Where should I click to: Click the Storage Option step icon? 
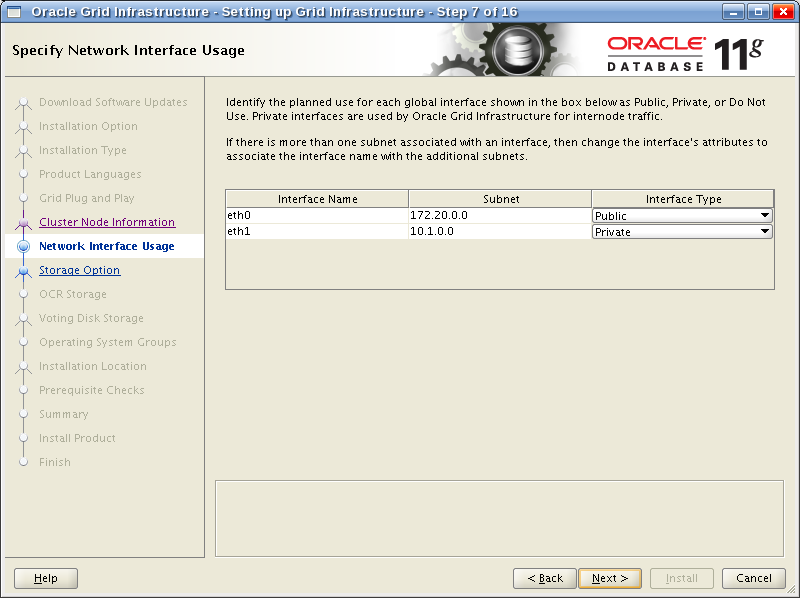[24, 271]
